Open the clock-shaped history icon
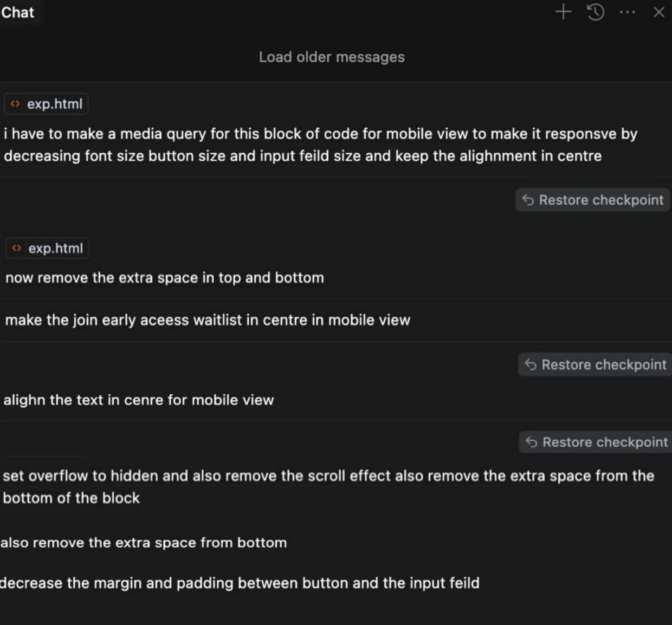The width and height of the screenshot is (672, 625). 595,12
